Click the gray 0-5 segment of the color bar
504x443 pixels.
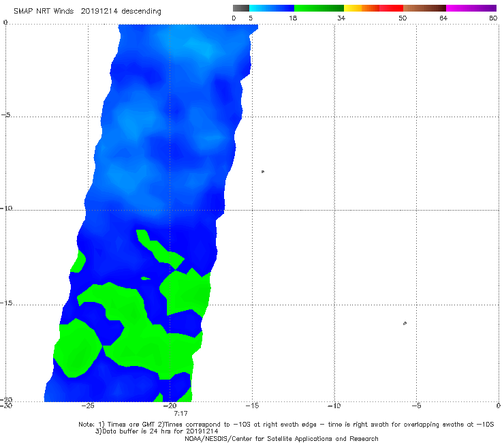[241, 8]
